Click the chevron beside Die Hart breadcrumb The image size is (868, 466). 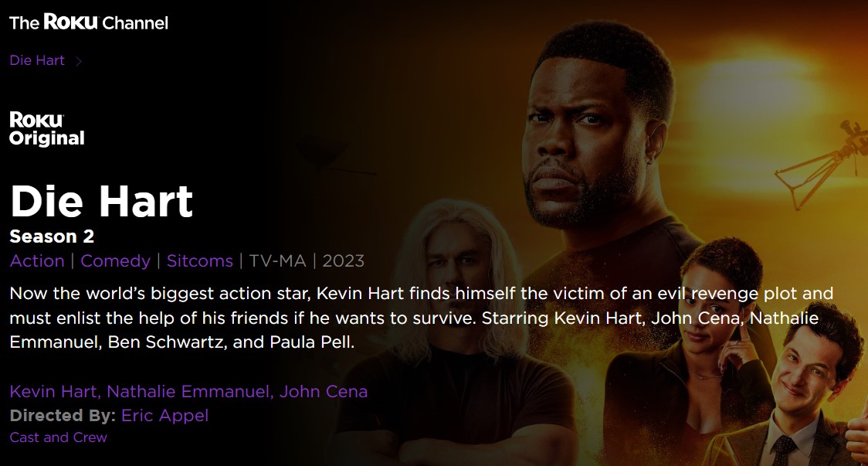tap(79, 61)
